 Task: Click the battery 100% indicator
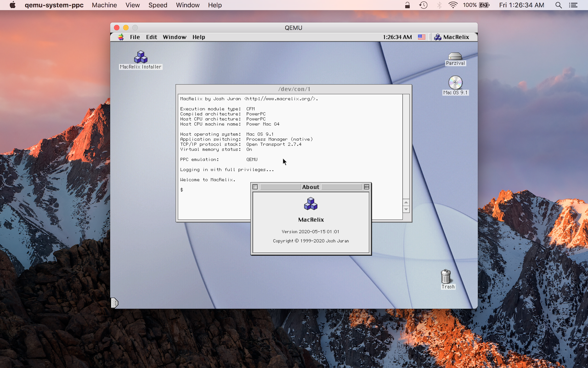476,5
